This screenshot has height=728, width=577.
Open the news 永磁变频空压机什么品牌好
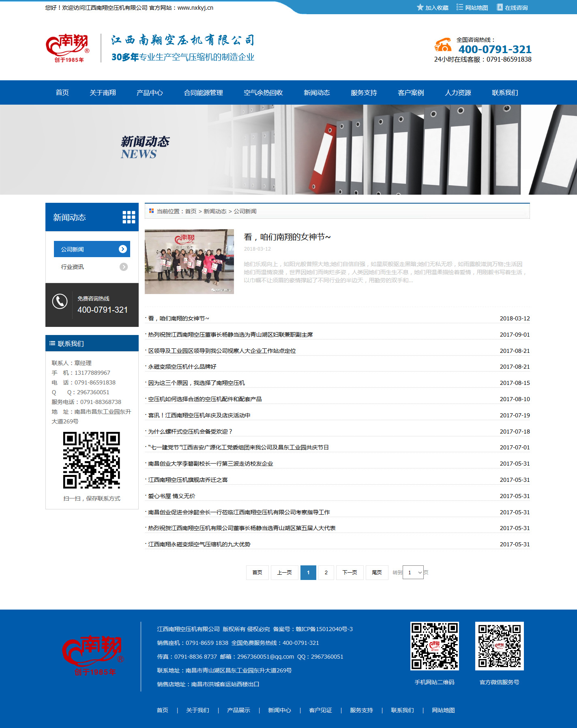point(182,367)
